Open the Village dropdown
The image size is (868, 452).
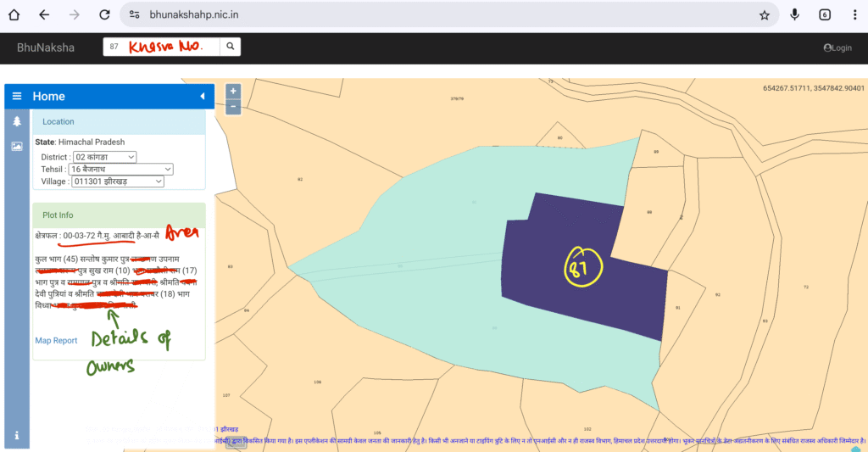[x=118, y=181]
